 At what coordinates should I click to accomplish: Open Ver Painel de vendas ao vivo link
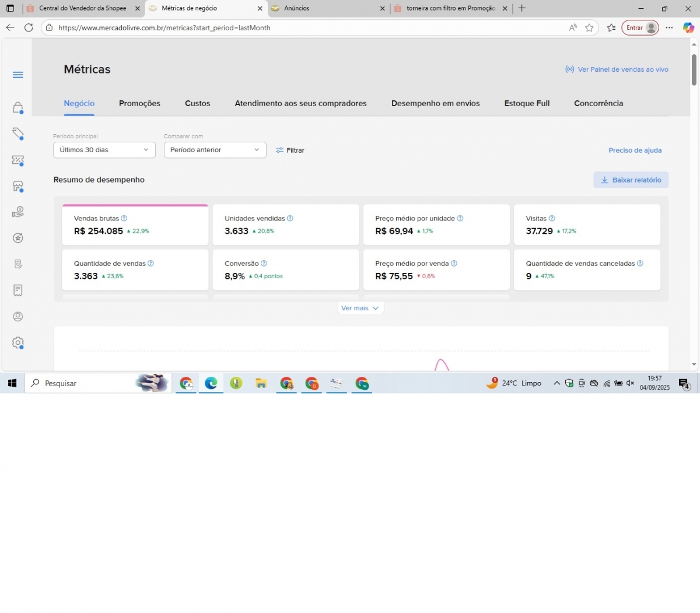[617, 69]
